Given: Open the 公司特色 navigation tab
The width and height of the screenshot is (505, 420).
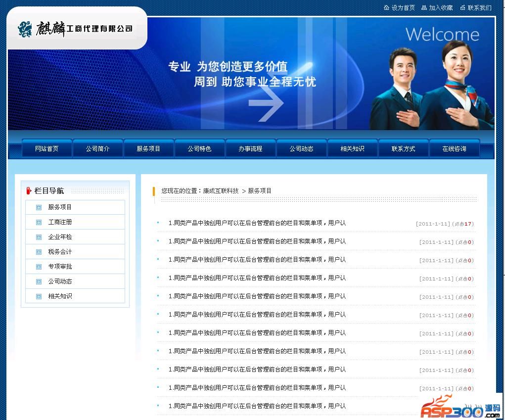Looking at the screenshot, I should pyautogui.click(x=199, y=148).
